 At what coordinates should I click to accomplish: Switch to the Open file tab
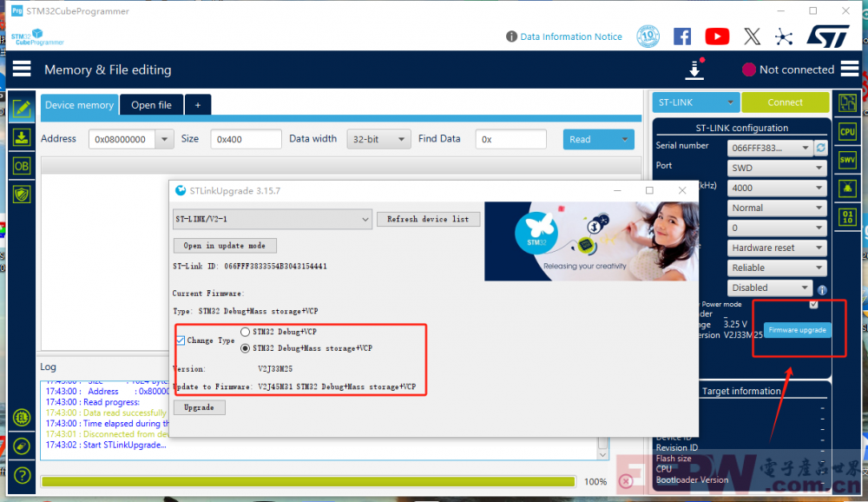pos(151,105)
